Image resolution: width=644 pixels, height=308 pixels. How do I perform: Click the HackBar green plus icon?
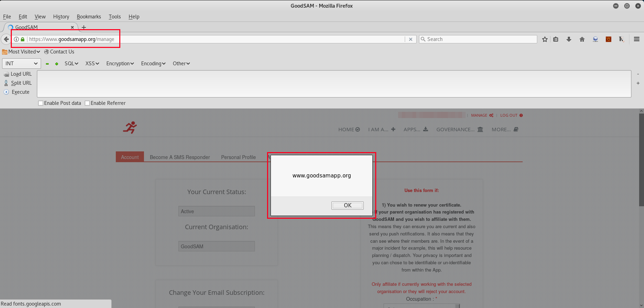pos(57,64)
